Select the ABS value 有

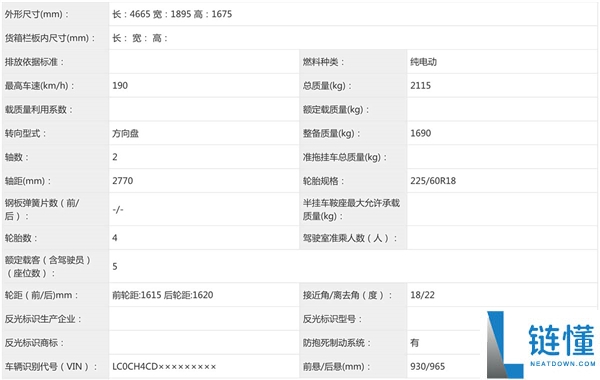click(414, 342)
